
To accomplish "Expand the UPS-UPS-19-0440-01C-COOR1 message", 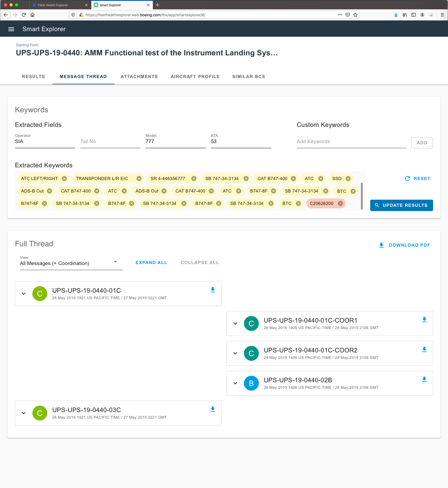I will [235, 323].
